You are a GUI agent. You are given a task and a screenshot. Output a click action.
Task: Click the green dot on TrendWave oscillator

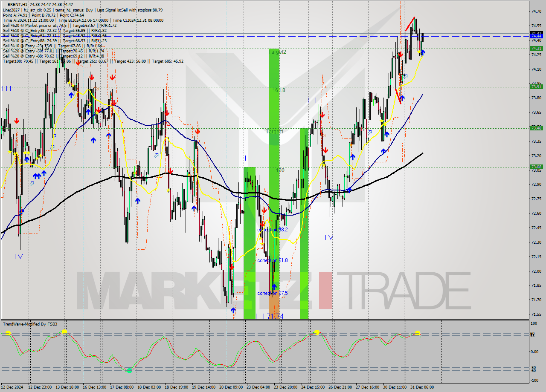tap(129, 370)
